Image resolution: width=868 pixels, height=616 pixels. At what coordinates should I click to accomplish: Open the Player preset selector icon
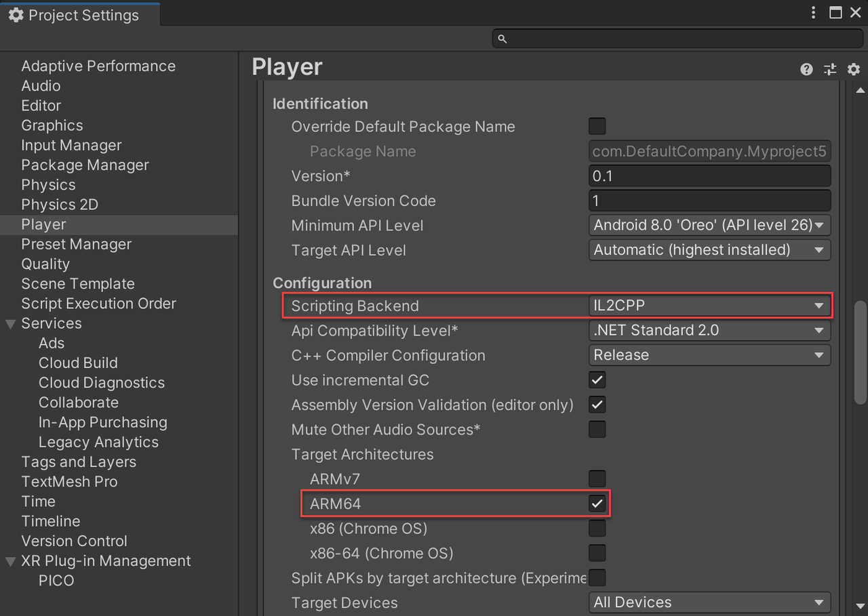click(830, 69)
